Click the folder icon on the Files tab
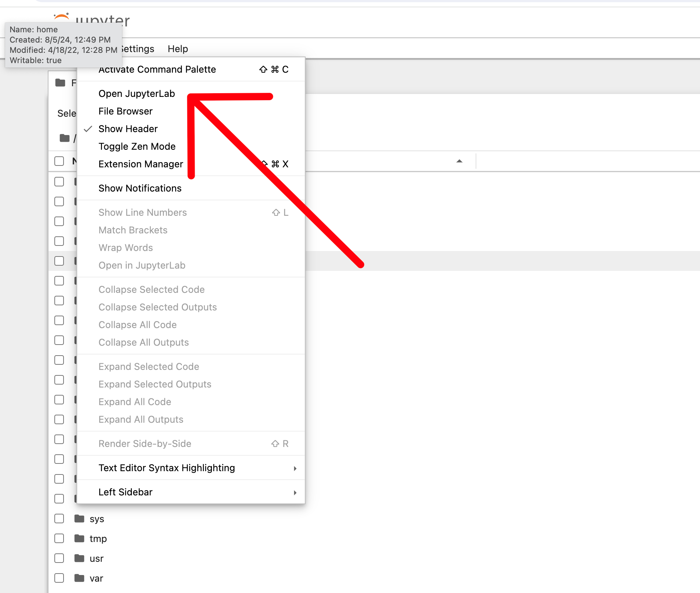The width and height of the screenshot is (700, 593). pos(60,83)
